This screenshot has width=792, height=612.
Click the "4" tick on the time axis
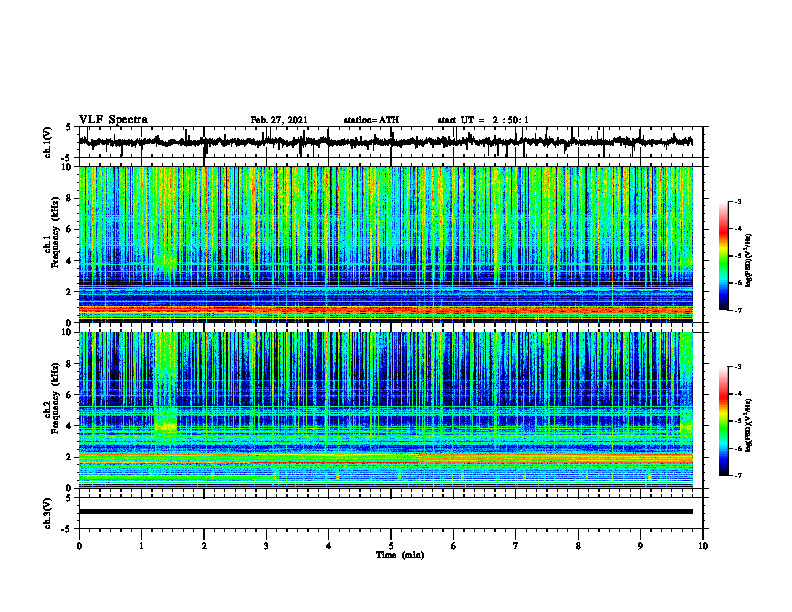coord(328,546)
